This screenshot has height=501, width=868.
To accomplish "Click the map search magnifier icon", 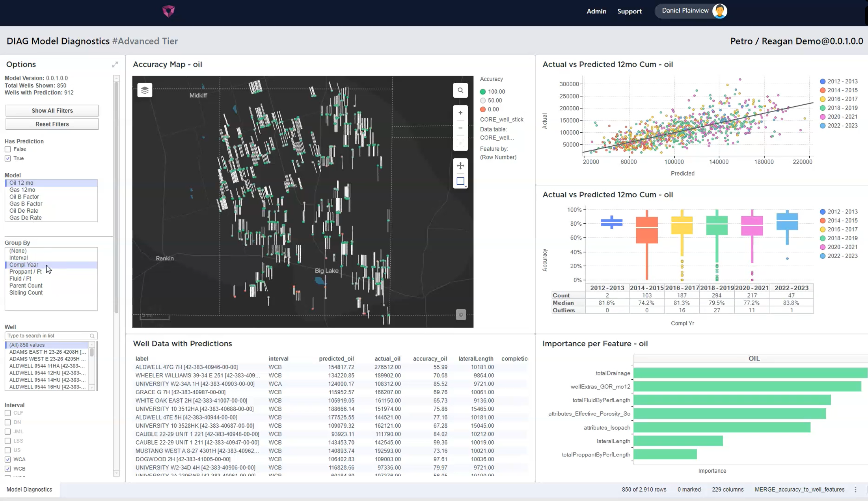I will pyautogui.click(x=460, y=90).
